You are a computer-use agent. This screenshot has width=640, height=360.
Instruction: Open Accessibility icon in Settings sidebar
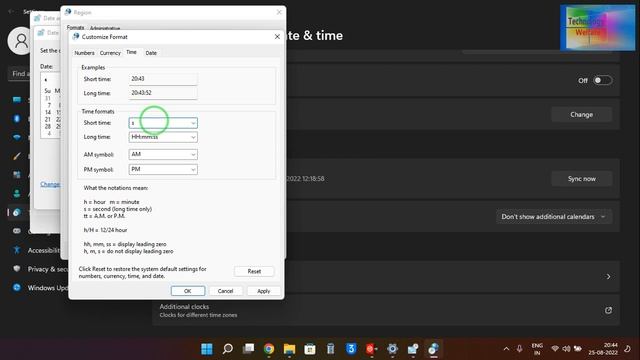pyautogui.click(x=17, y=250)
